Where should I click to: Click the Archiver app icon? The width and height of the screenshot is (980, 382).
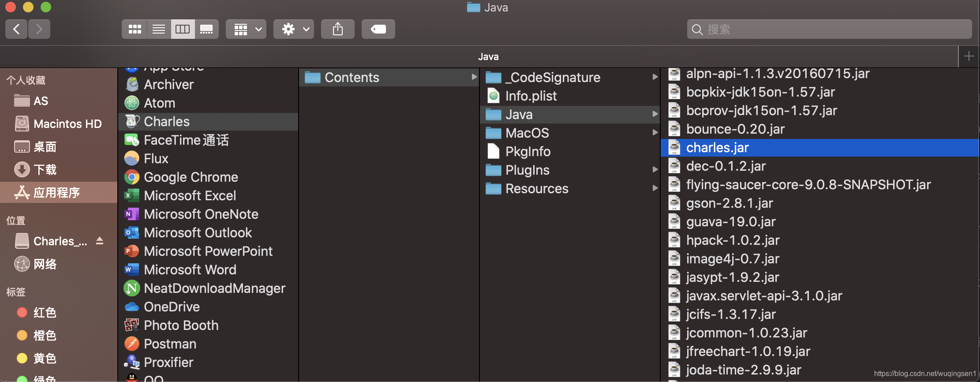click(132, 84)
